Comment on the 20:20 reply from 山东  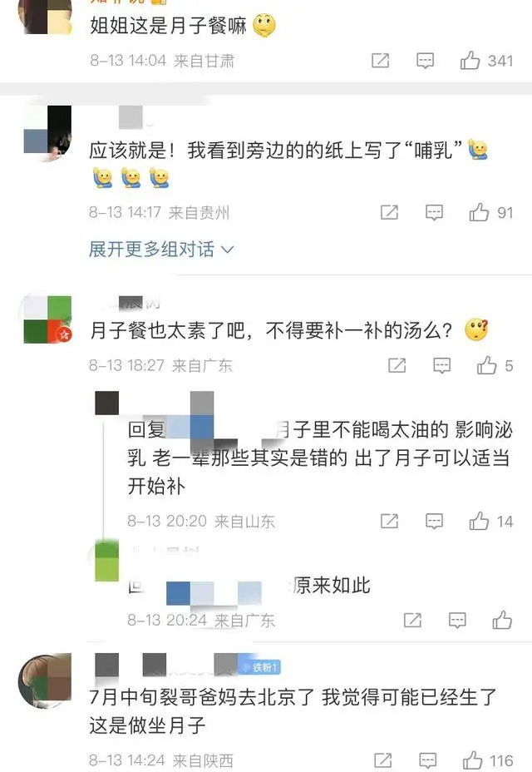coord(434,521)
